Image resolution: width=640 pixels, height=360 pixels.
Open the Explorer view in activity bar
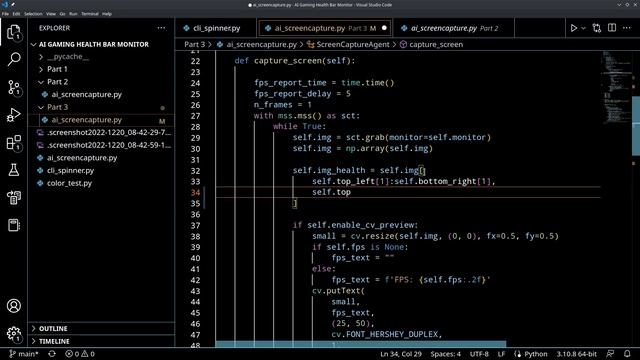[13, 32]
